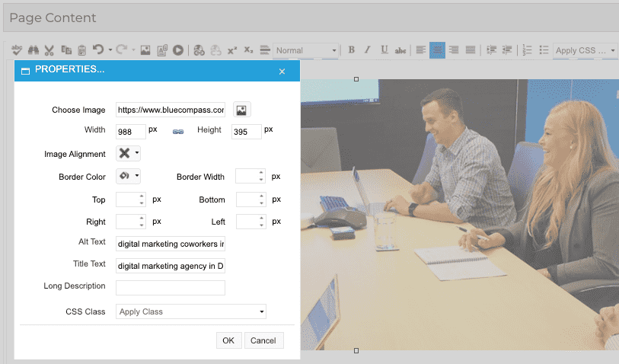
Task: Confirm with the OK button
Action: 228,340
